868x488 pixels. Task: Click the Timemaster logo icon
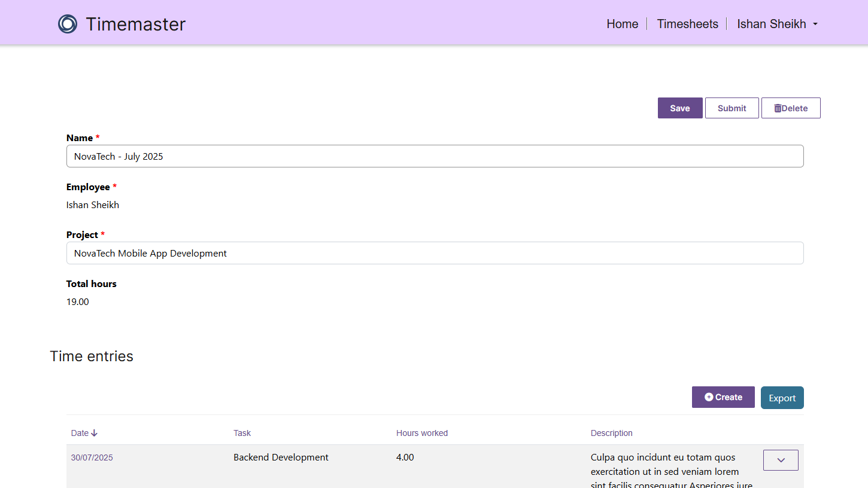pyautogui.click(x=68, y=24)
